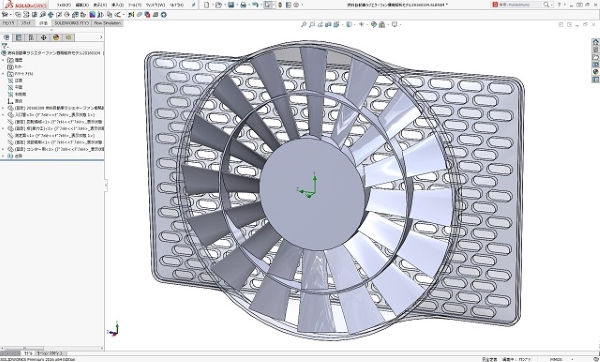Click the View Settings monitor icon

point(395,24)
